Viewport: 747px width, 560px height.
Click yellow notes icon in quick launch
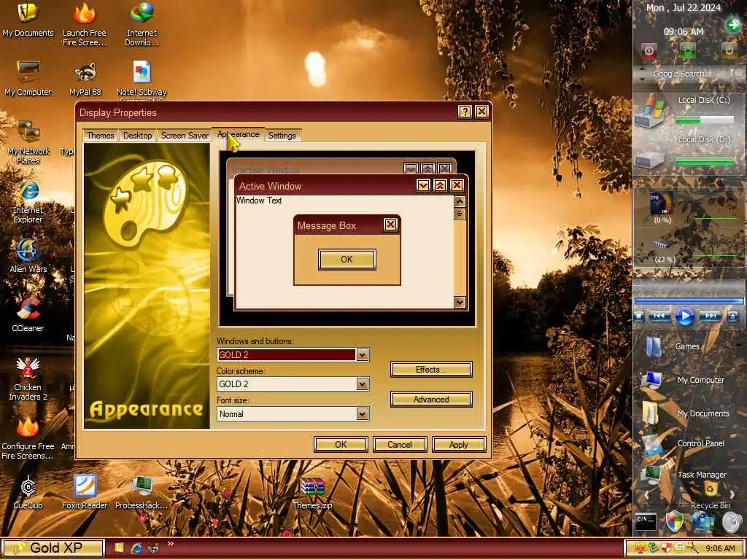(119, 548)
